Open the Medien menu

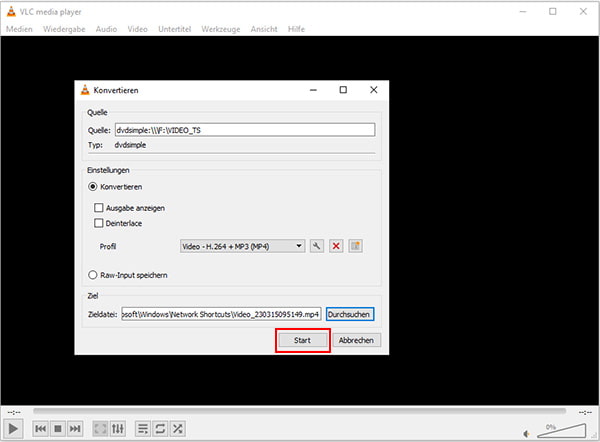[x=19, y=29]
